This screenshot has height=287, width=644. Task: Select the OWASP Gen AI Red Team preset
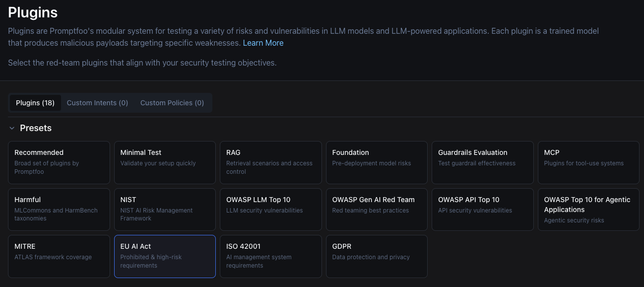377,209
